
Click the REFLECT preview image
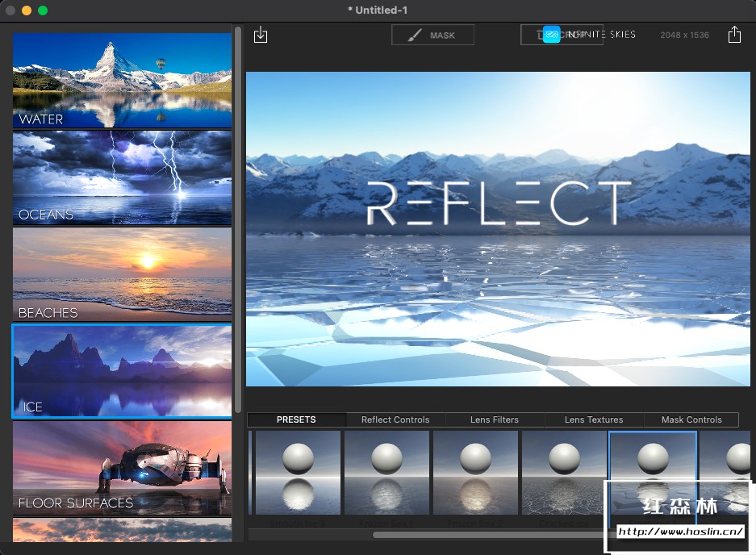498,229
